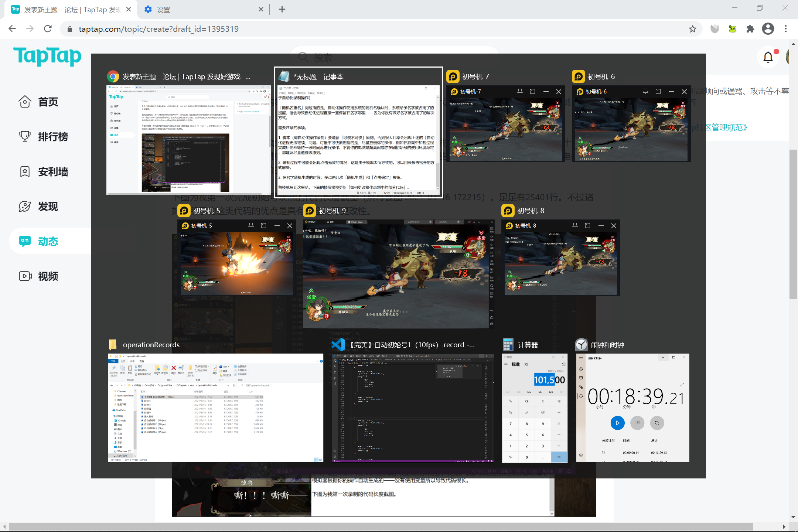Image resolution: width=798 pixels, height=532 pixels.
Task: Click the bookmark star icon in address bar
Action: point(692,29)
